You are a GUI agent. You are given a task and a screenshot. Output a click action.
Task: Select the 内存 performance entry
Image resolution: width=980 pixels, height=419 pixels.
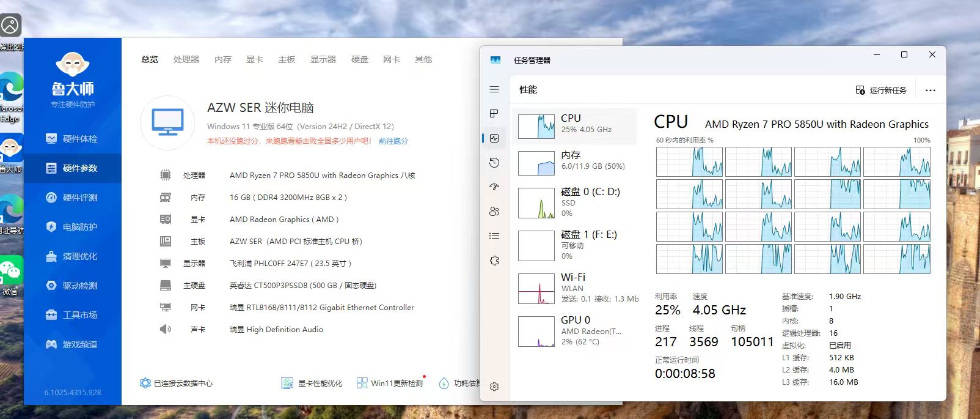574,163
